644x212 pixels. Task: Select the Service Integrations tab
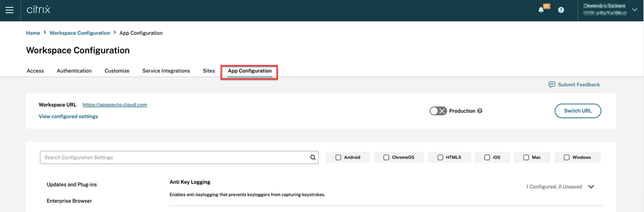tap(166, 71)
